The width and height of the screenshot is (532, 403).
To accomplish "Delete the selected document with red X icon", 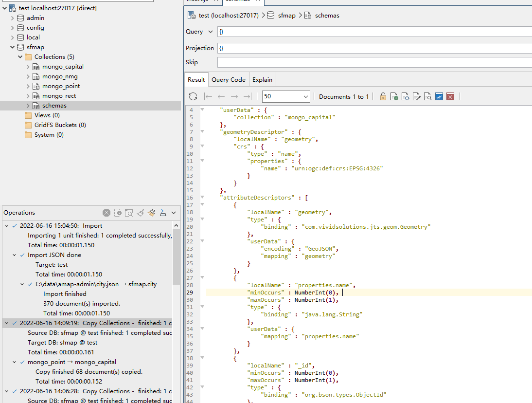I will point(450,96).
